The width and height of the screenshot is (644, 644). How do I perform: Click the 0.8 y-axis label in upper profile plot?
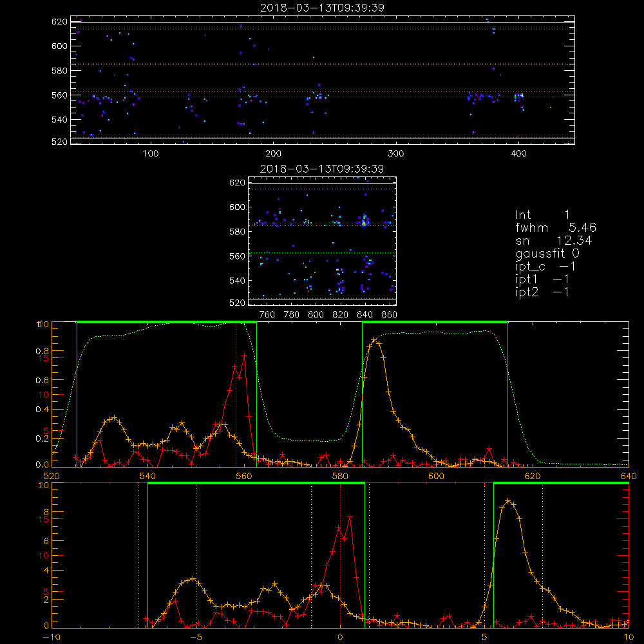click(x=43, y=351)
